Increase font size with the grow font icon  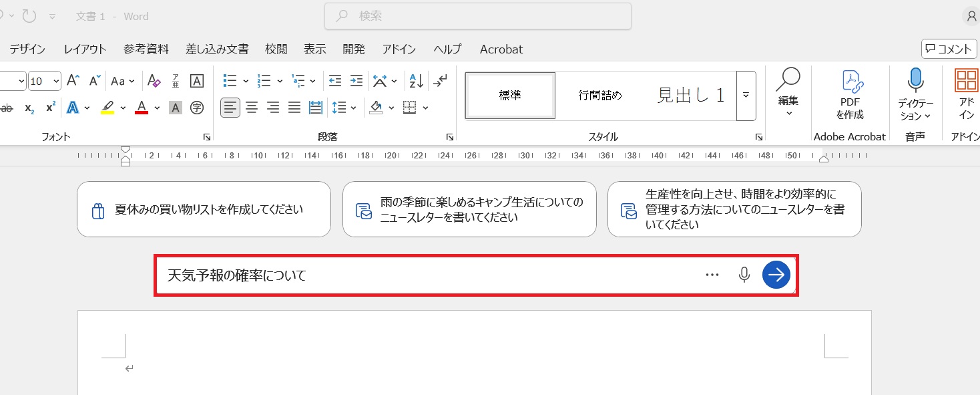pos(74,82)
